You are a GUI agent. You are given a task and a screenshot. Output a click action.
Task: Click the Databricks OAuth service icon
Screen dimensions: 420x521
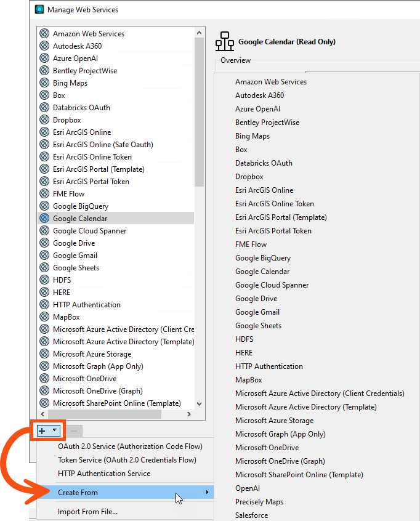point(44,107)
